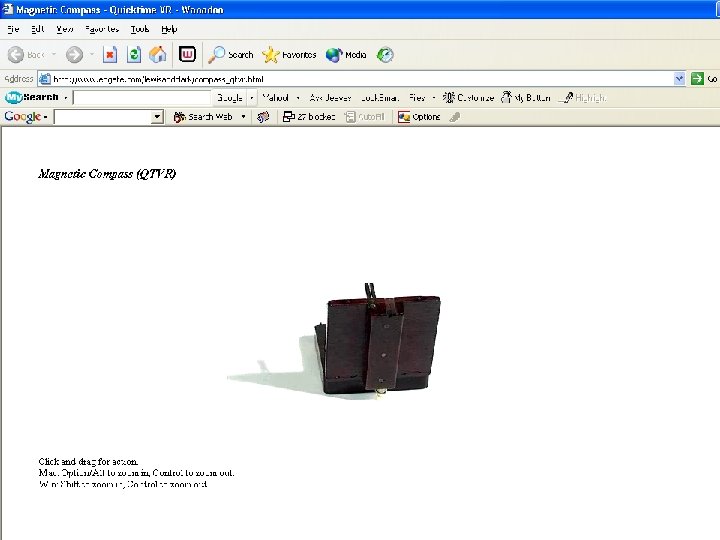Click Customize on MySearch toolbar
This screenshot has width=720, height=540.
click(x=468, y=97)
